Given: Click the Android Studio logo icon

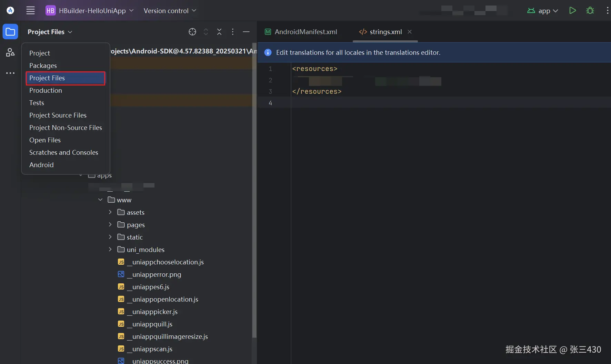Looking at the screenshot, I should [x=10, y=11].
